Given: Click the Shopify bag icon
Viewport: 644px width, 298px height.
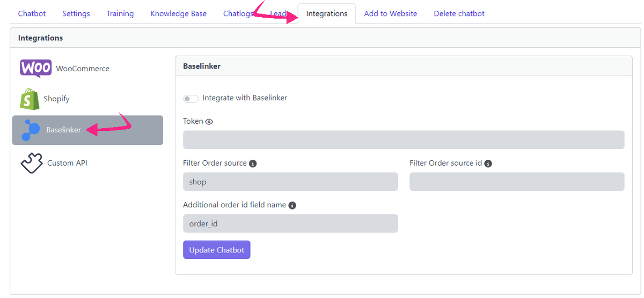Looking at the screenshot, I should click(x=30, y=99).
